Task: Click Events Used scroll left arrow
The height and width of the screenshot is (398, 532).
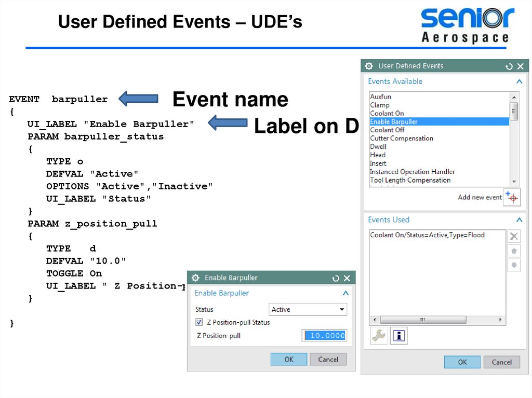Action: pos(375,320)
